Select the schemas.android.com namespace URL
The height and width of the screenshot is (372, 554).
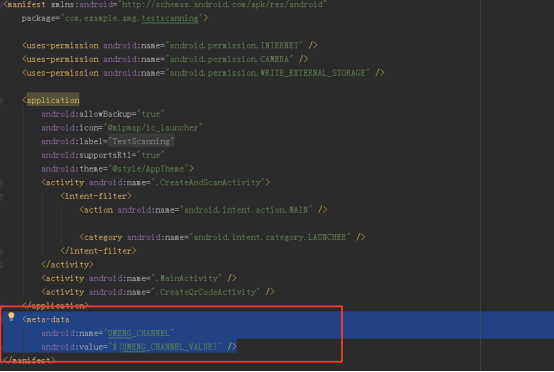coord(222,5)
